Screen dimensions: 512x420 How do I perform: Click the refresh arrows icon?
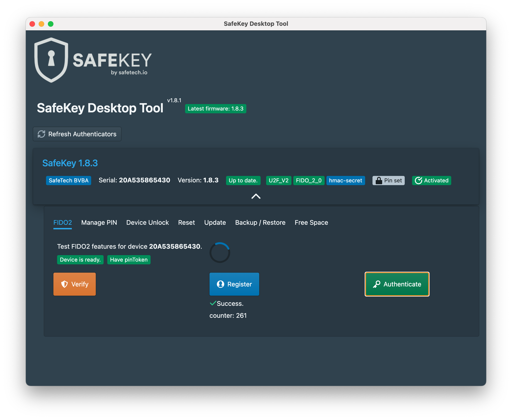41,134
